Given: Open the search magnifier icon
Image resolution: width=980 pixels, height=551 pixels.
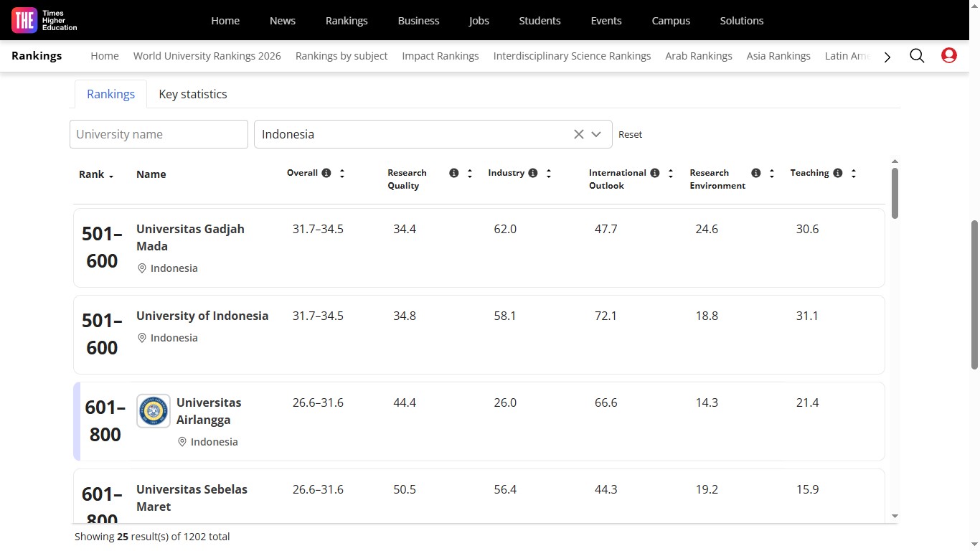Looking at the screenshot, I should point(917,56).
